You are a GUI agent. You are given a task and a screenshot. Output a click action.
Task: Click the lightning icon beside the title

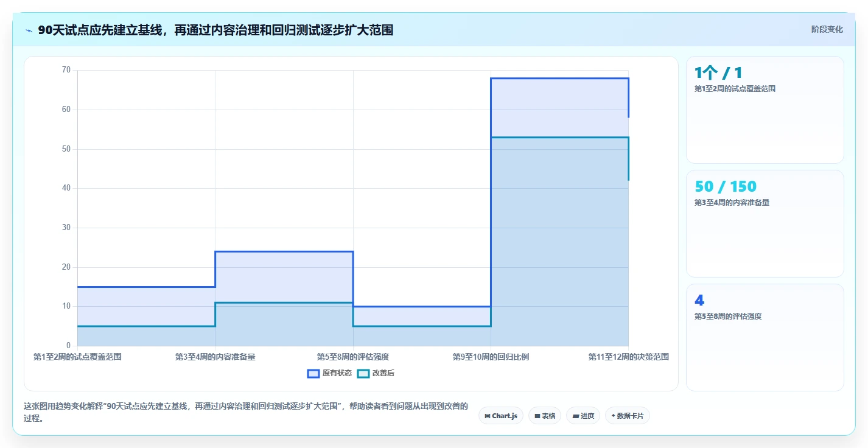coord(29,30)
